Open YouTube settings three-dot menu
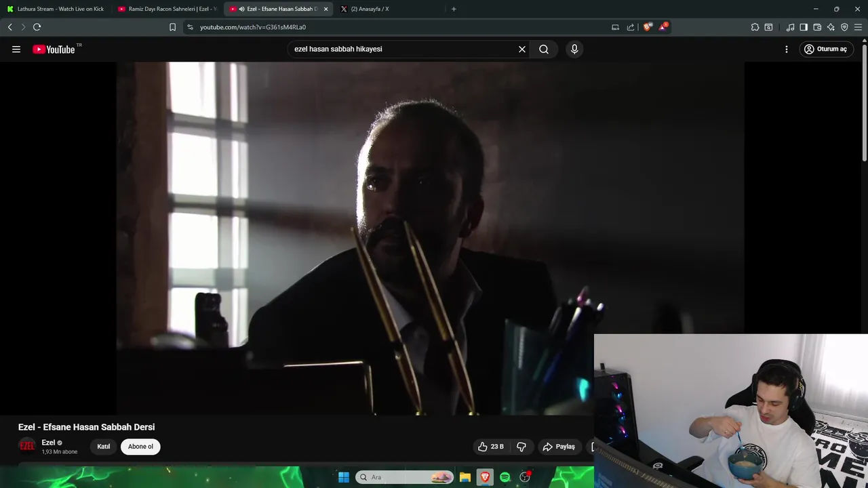Viewport: 868px width, 488px height. tap(787, 49)
